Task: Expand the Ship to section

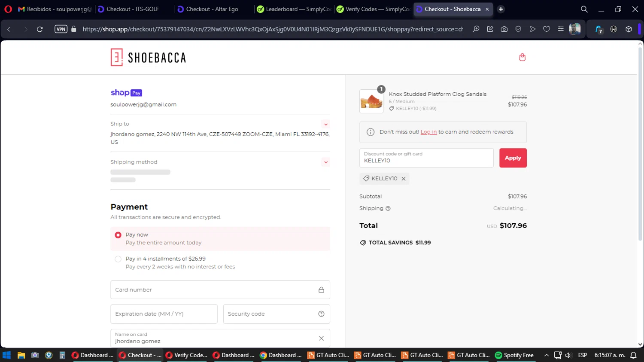Action: (326, 124)
